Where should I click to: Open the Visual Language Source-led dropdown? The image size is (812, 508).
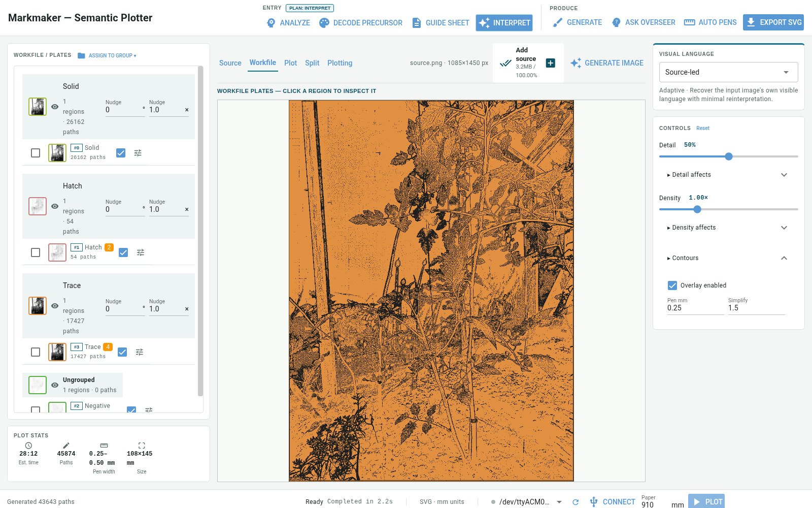pyautogui.click(x=728, y=72)
